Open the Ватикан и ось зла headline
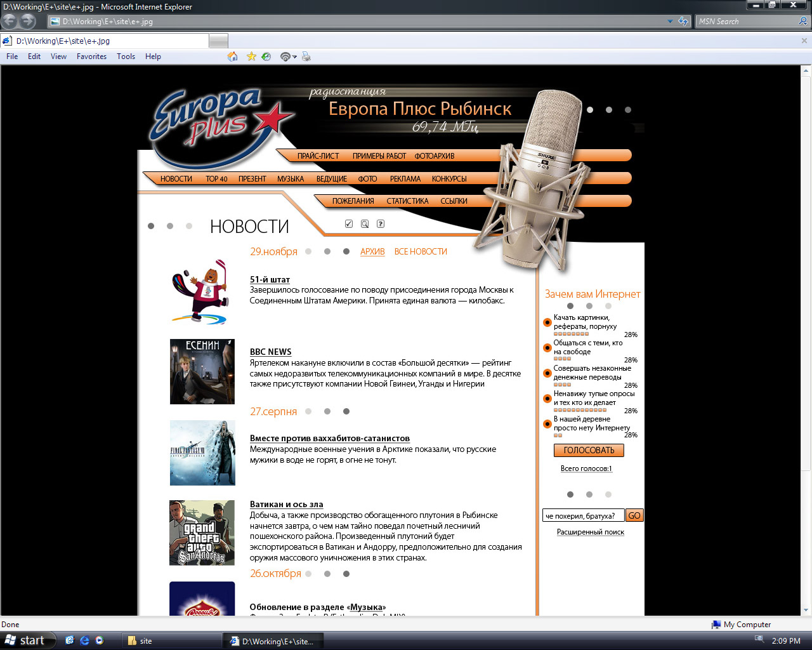812x650 pixels. coord(286,505)
